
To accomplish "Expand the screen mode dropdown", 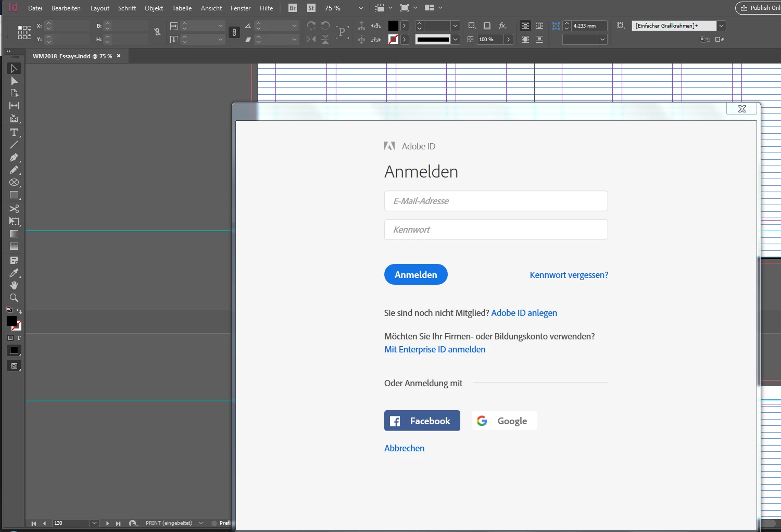I will click(415, 8).
